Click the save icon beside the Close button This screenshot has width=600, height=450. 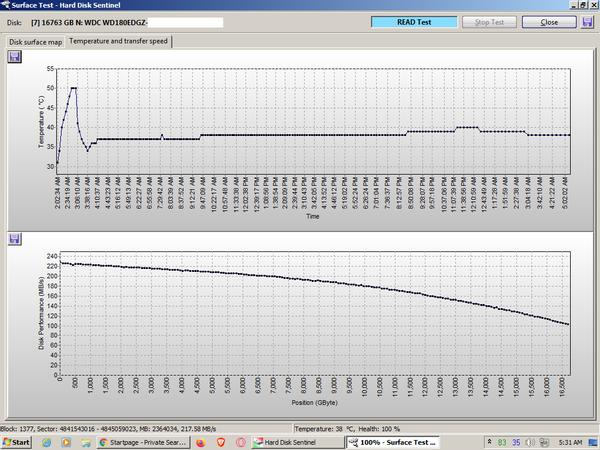[587, 21]
